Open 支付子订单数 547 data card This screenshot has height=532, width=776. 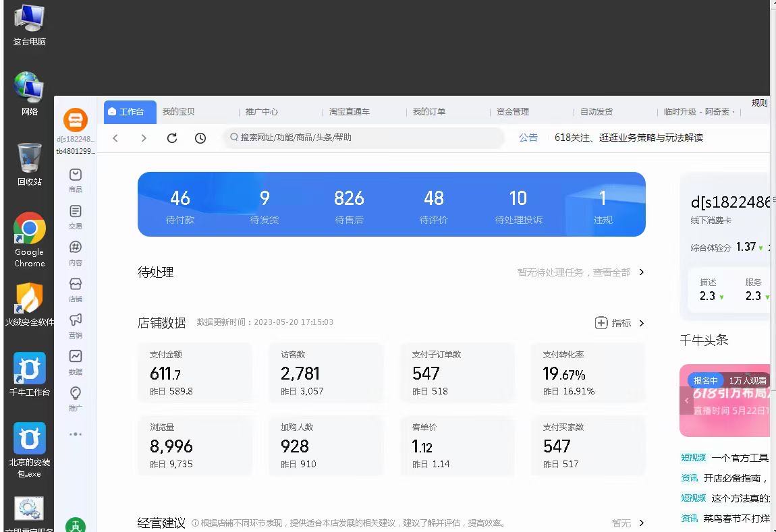tap(458, 374)
